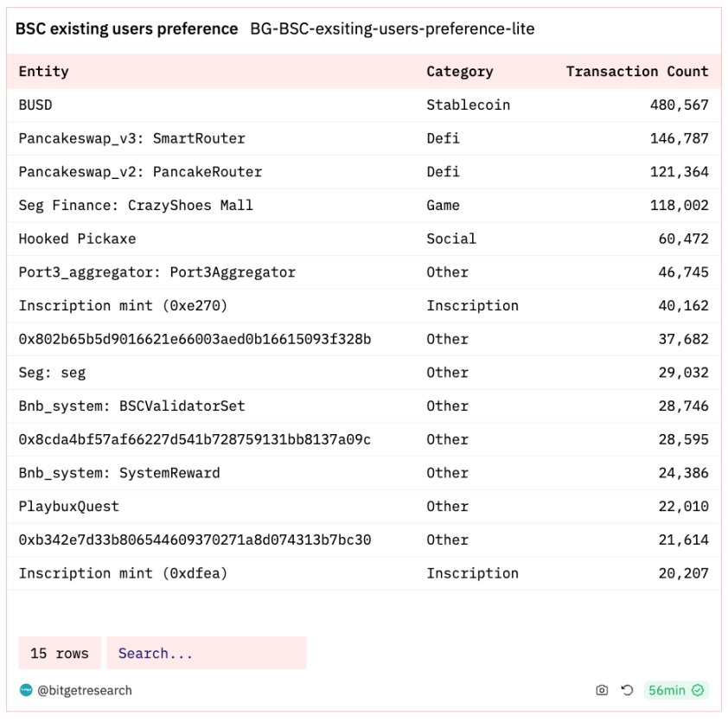Click the 56min refresh status badge

[676, 690]
